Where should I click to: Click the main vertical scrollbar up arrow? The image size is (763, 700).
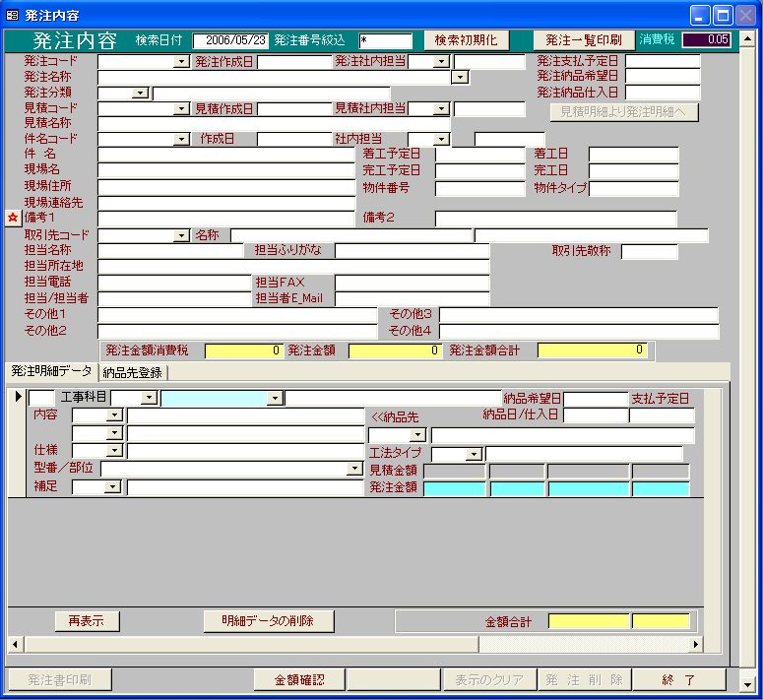[x=747, y=37]
